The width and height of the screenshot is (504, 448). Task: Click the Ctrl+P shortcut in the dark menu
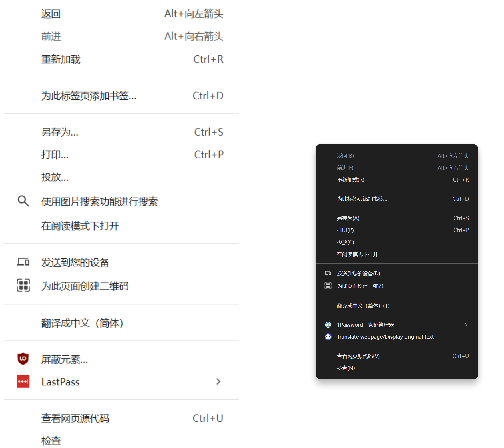[x=461, y=230]
